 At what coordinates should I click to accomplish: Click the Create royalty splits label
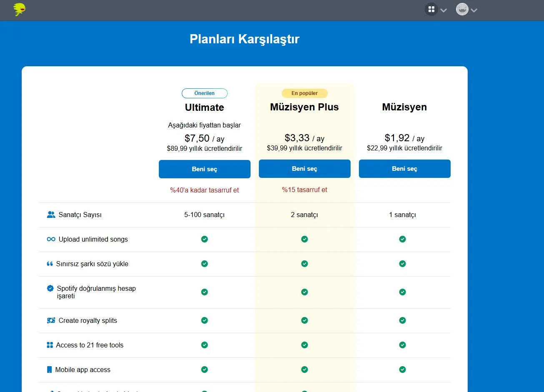(x=88, y=321)
